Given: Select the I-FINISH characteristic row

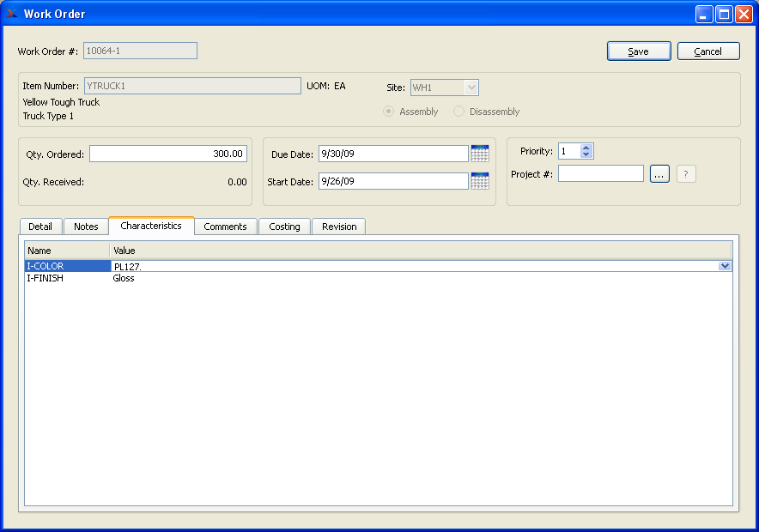Looking at the screenshot, I should tap(68, 279).
